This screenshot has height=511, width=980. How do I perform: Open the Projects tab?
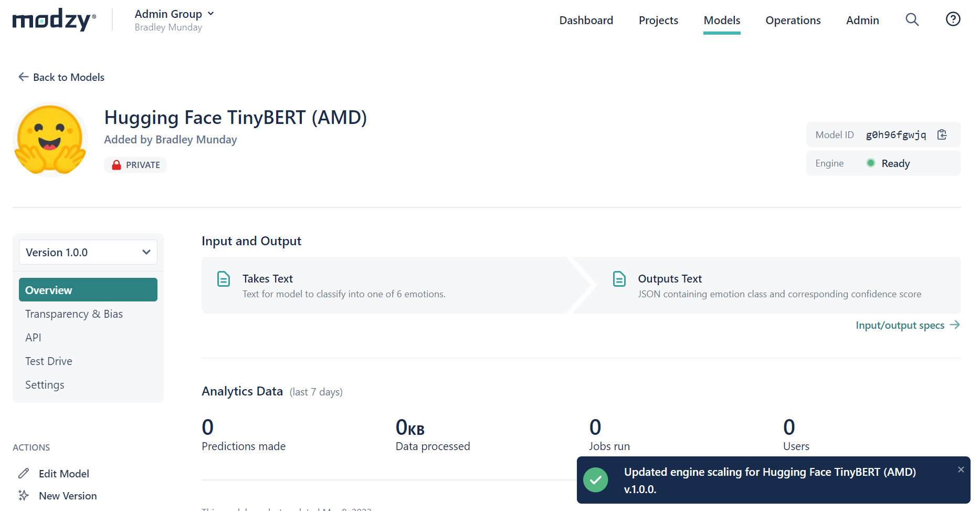click(x=658, y=20)
